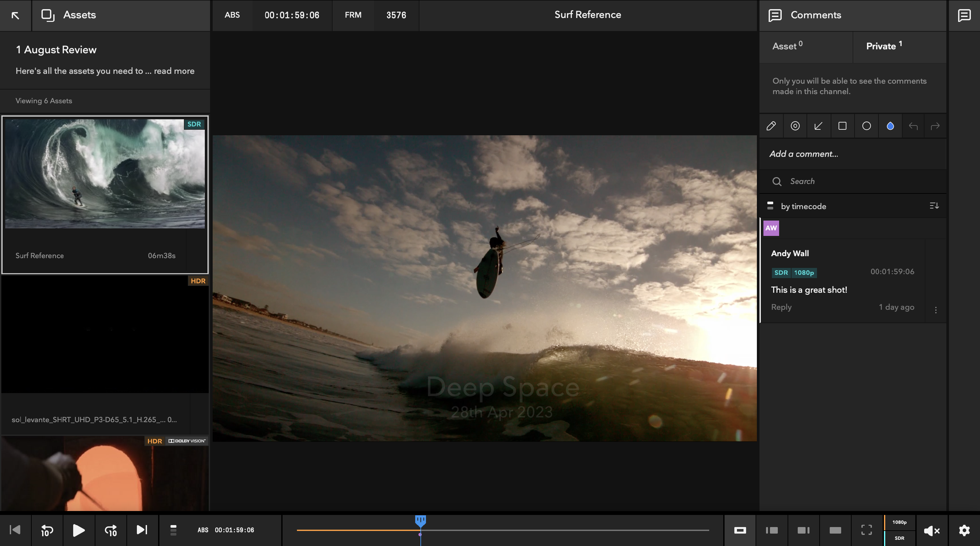Toggle fullscreen viewing mode
The height and width of the screenshot is (546, 980).
click(867, 530)
